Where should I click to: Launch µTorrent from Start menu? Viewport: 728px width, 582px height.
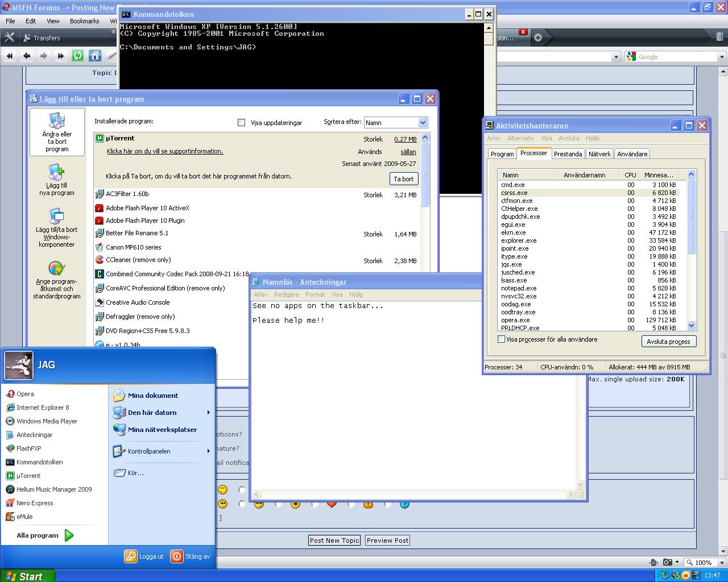point(23,476)
